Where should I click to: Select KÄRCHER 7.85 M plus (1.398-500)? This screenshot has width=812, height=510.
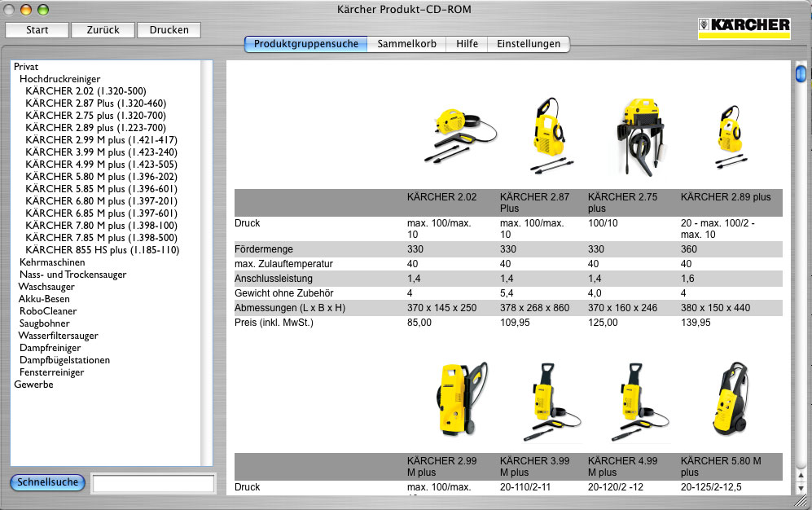coord(102,238)
